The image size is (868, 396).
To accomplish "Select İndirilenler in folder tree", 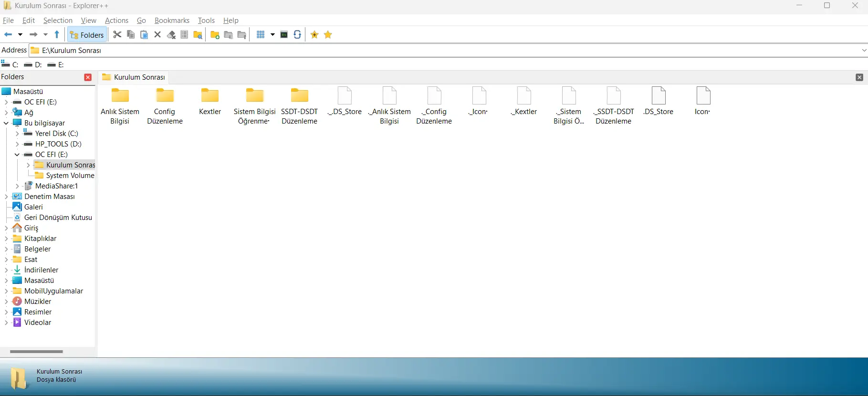I will [36, 270].
